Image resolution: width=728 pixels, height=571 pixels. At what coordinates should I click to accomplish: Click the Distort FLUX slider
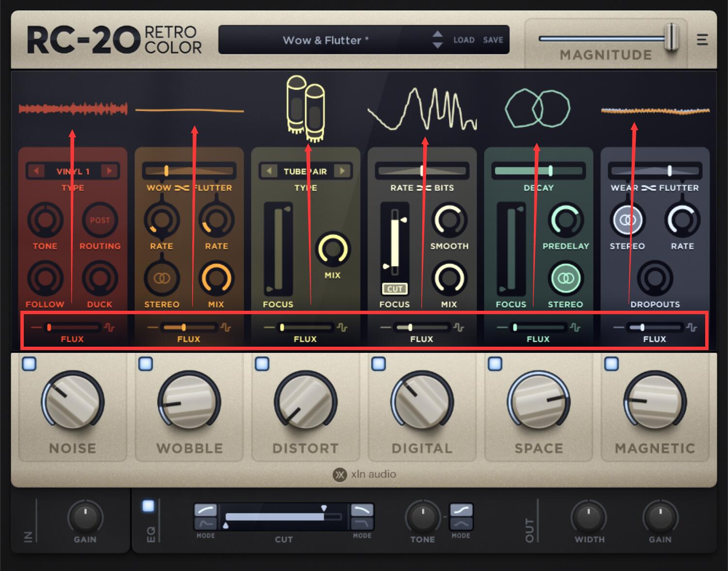coord(305,327)
